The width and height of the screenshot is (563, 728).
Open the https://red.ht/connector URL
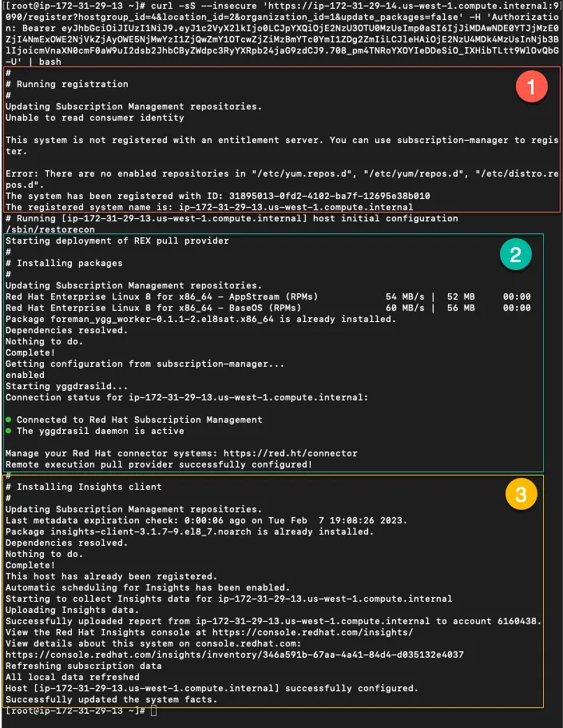(x=291, y=453)
